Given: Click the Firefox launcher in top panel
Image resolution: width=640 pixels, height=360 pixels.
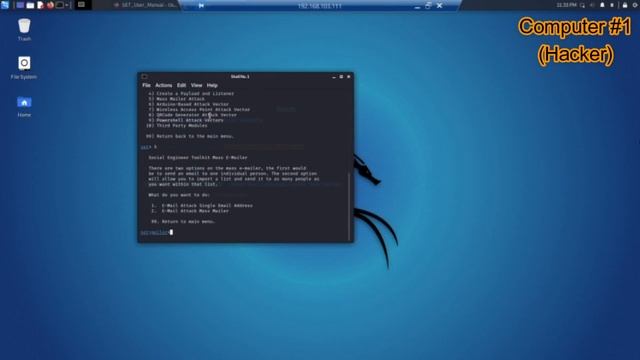Looking at the screenshot, I should (x=50, y=5).
